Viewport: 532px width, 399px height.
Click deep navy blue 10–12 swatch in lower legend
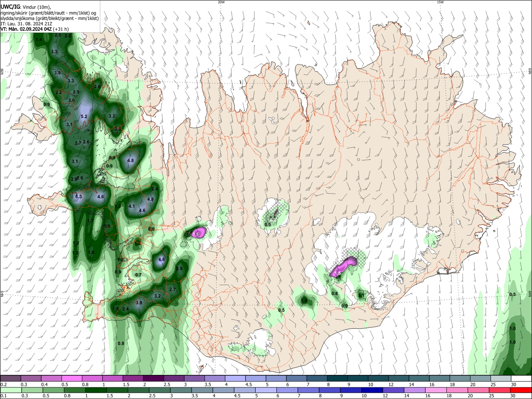click(372, 390)
